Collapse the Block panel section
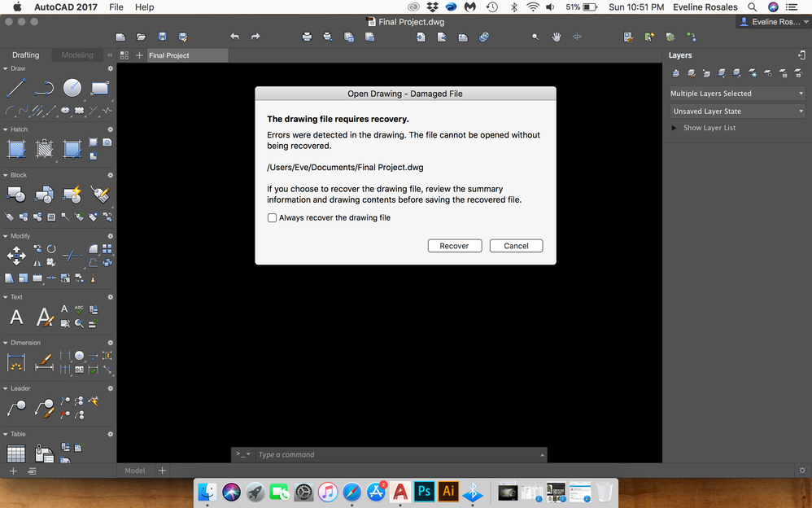Viewport: 812px width, 508px height. (5, 175)
